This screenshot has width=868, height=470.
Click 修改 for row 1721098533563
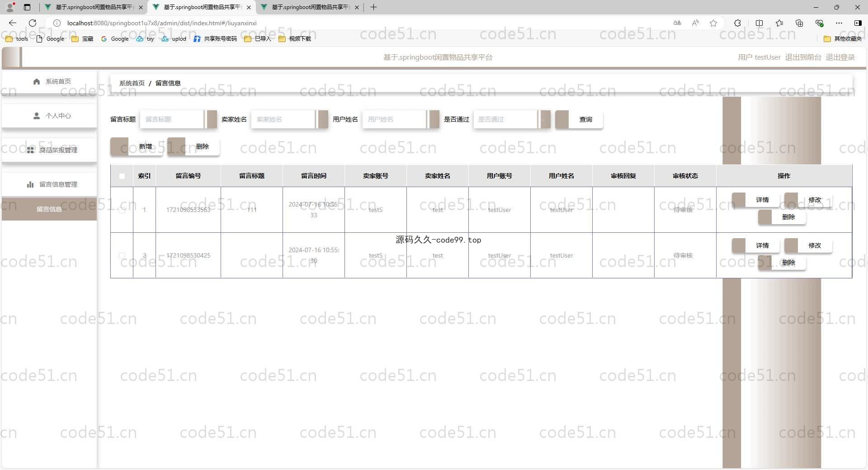(x=808, y=200)
